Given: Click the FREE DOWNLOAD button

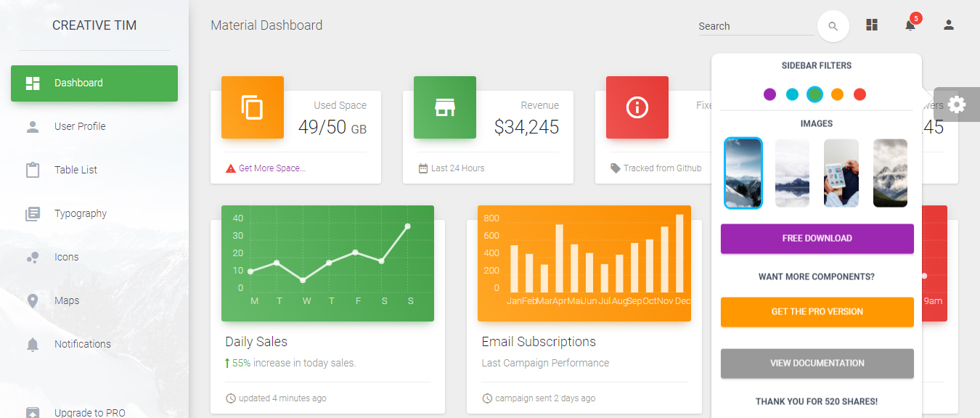Looking at the screenshot, I should point(817,239).
